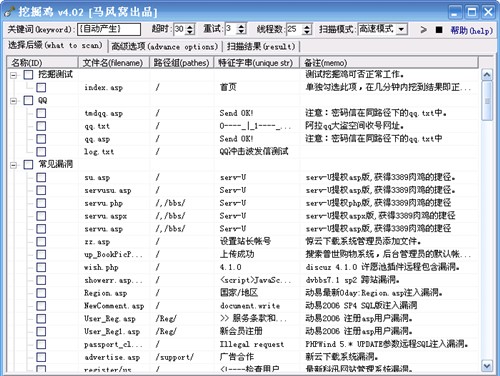
Task: Check the log.txt row checkbox
Action: tap(41, 152)
